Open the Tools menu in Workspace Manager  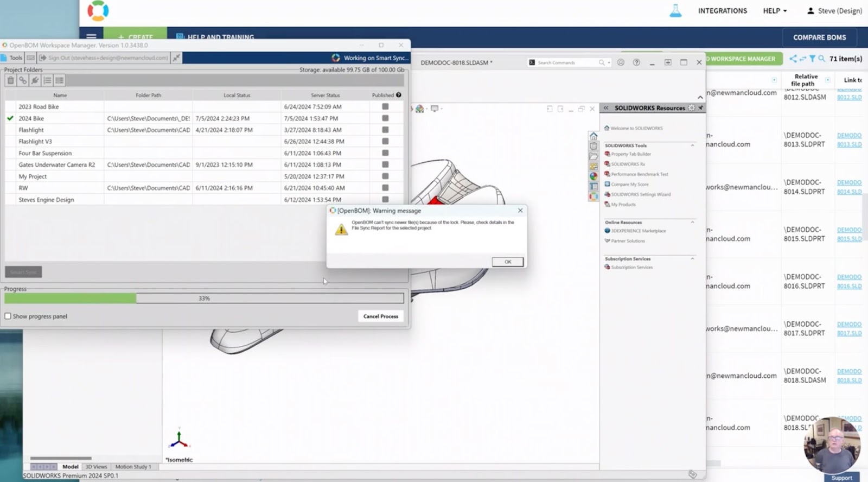[11, 58]
